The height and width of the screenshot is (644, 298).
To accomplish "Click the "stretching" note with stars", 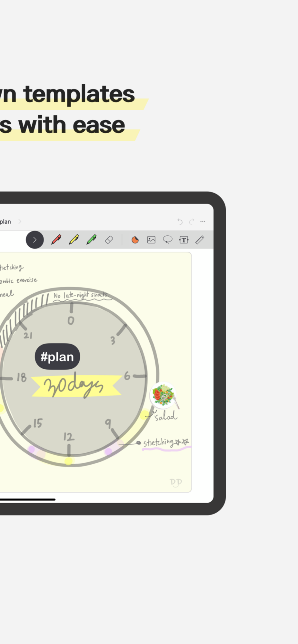I will pos(166,442).
